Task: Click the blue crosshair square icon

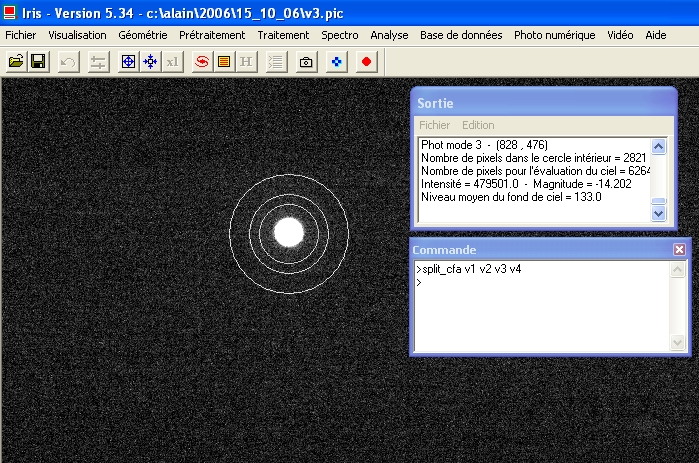Action: tap(128, 61)
